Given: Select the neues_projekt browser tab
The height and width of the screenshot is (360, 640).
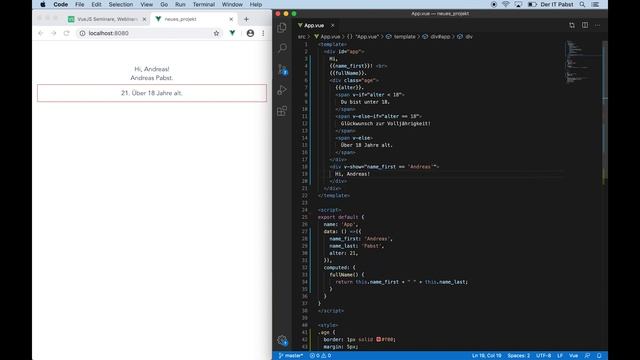Looking at the screenshot, I should point(194,19).
